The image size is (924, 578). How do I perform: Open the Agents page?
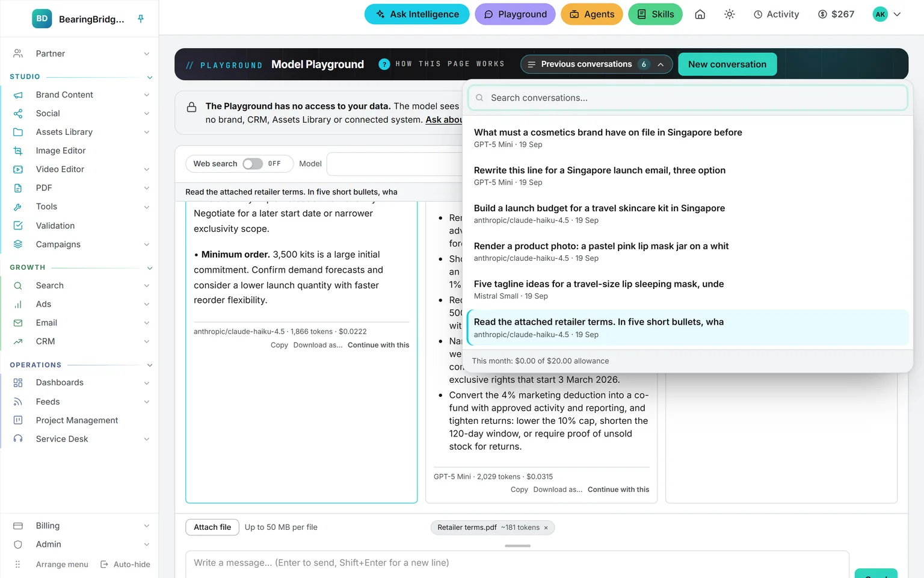[592, 14]
